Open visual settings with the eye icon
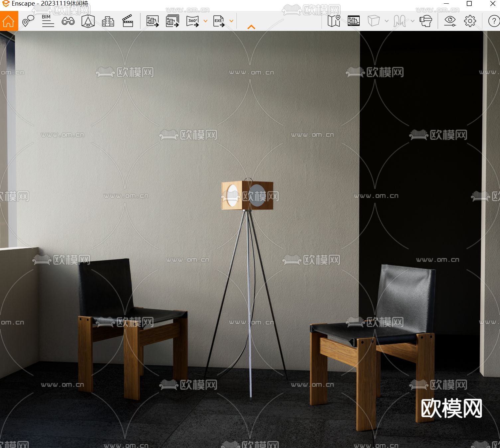500x448 pixels. point(450,21)
